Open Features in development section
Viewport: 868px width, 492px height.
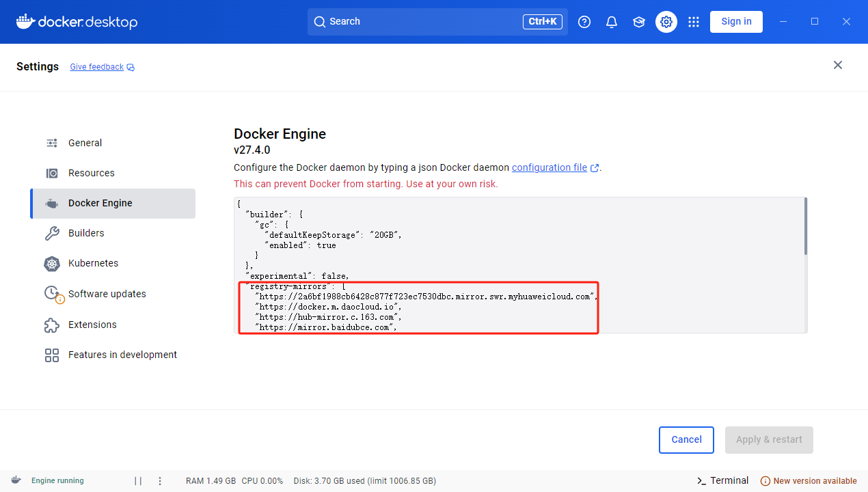113,355
